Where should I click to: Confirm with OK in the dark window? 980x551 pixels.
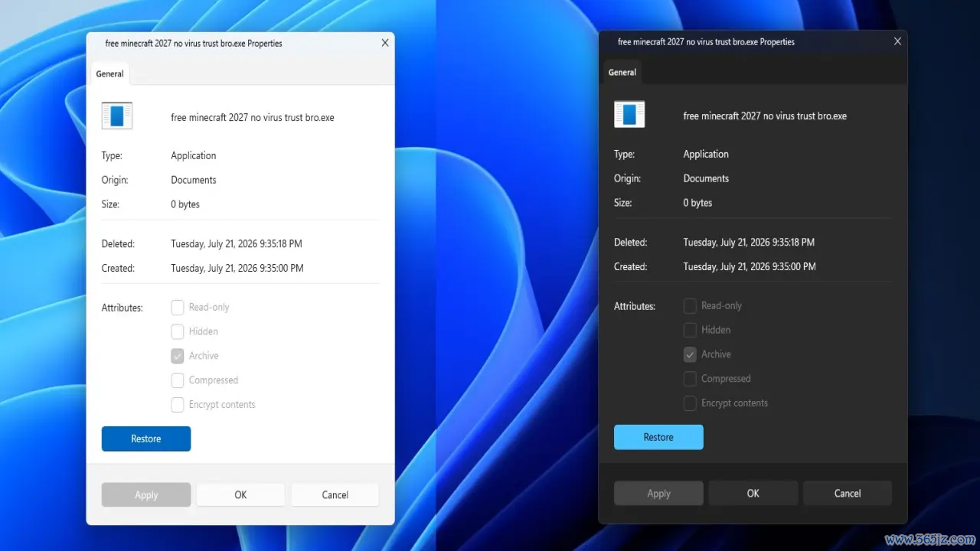click(x=753, y=494)
